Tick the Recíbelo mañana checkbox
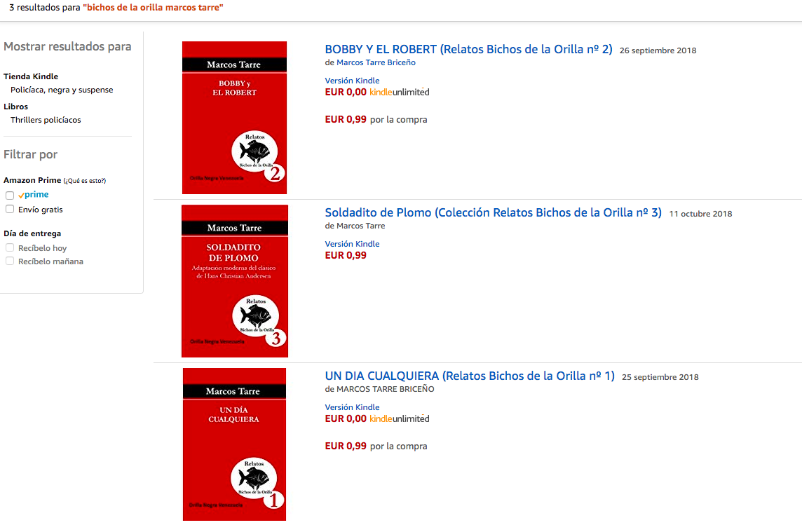The height and width of the screenshot is (532, 802). (10, 261)
